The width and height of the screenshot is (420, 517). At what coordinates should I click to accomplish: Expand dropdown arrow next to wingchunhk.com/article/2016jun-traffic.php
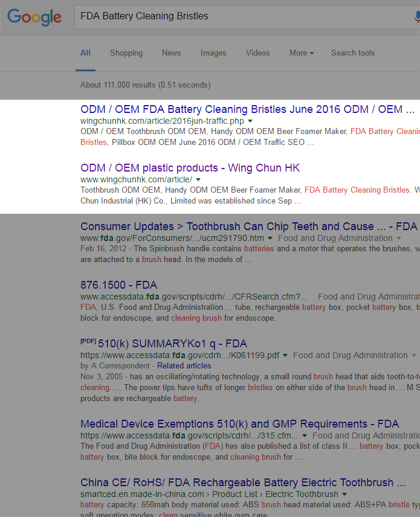point(250,121)
